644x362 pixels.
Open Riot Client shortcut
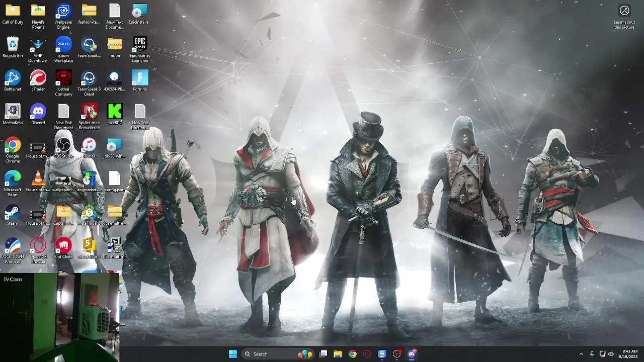click(63, 248)
